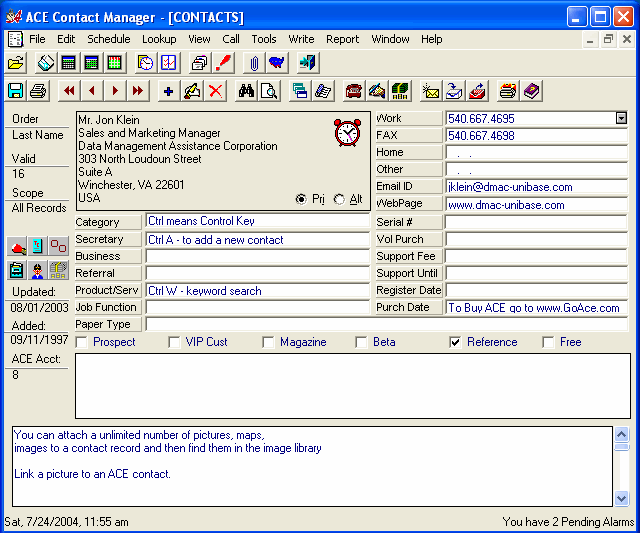Uncheck the Reference checkbox
Image resolution: width=640 pixels, height=533 pixels.
[x=455, y=342]
